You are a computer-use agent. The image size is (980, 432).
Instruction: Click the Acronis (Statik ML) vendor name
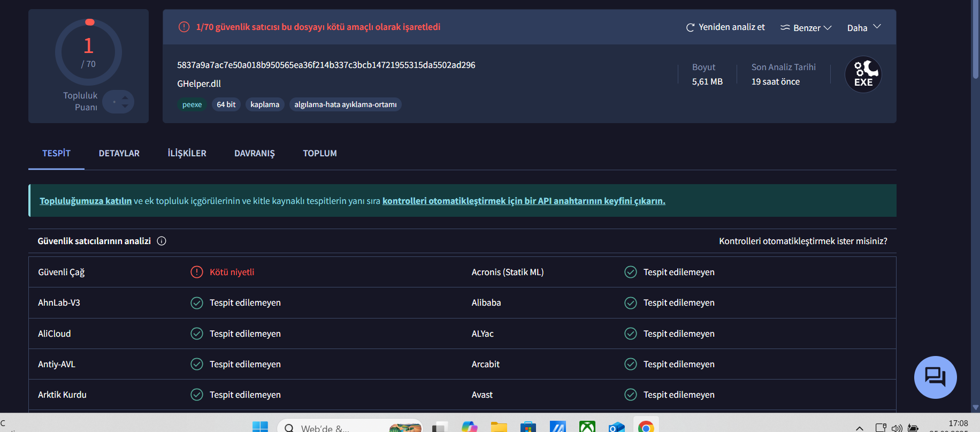coord(508,272)
